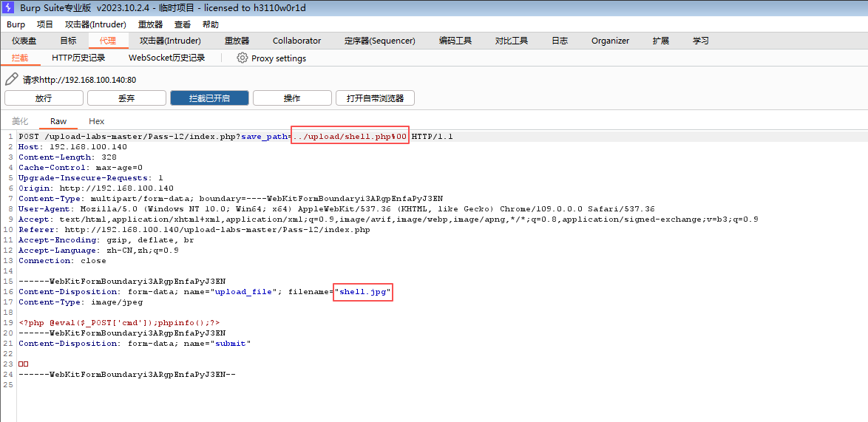
Task: Click the 放行 forward button
Action: (44, 98)
